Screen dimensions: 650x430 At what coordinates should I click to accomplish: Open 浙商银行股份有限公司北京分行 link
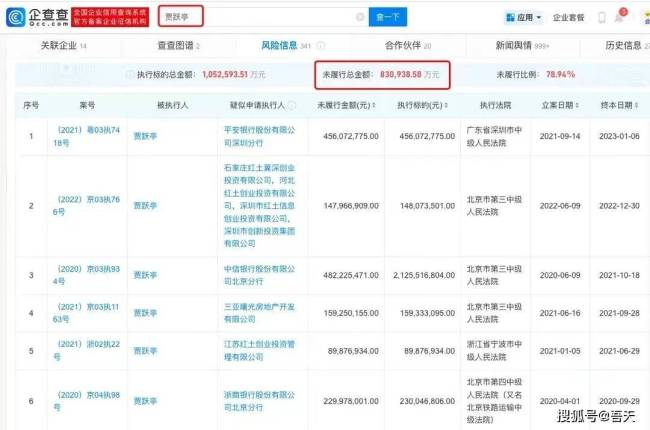point(260,401)
